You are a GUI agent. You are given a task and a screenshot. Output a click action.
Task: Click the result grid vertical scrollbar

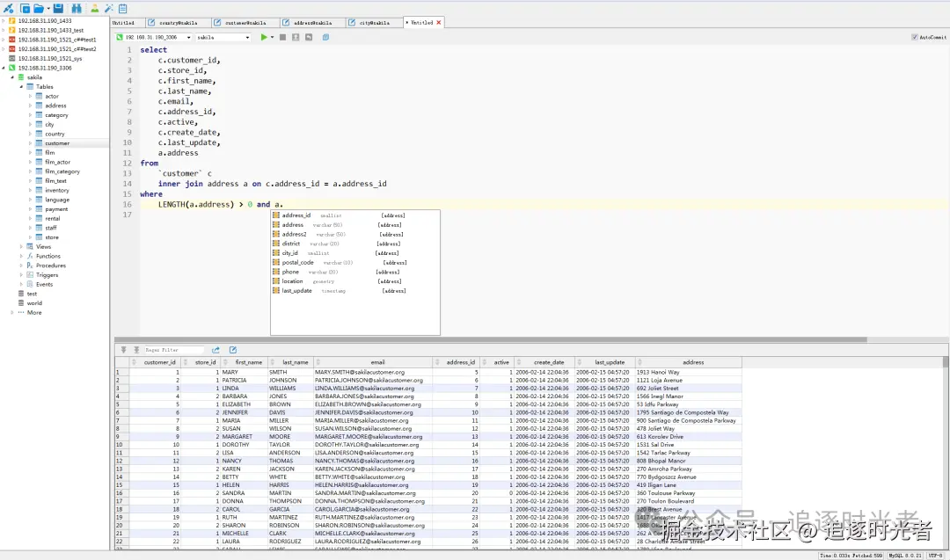pyautogui.click(x=945, y=362)
